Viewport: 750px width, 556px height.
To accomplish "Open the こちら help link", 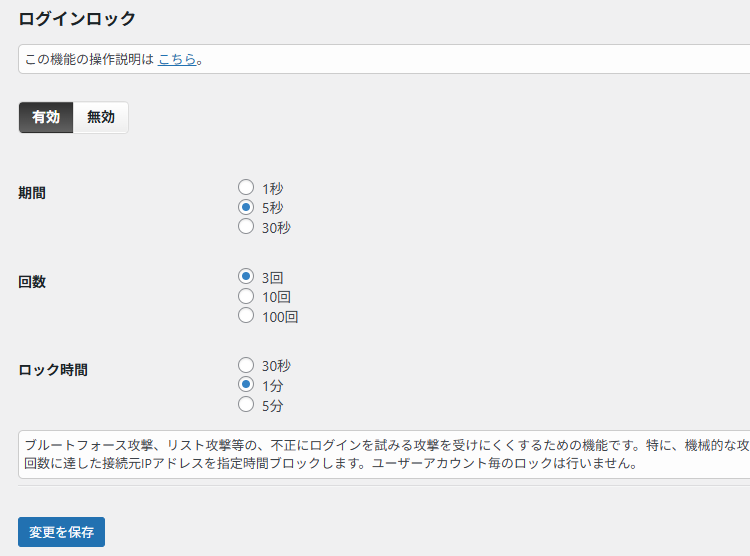I will coord(177,60).
